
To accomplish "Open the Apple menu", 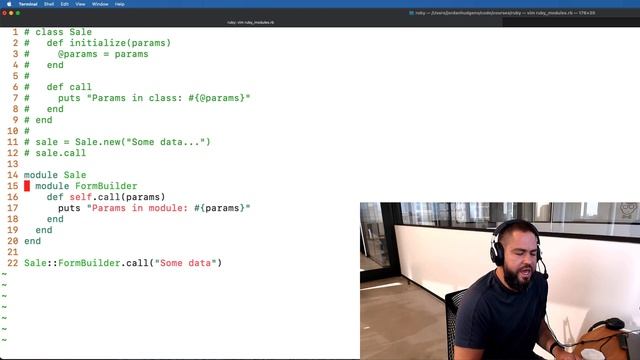I will coord(9,4).
